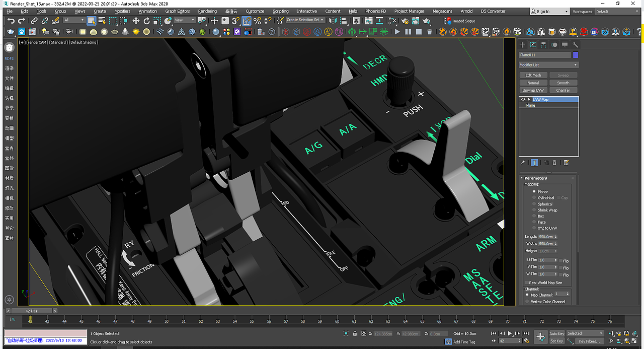The image size is (644, 349).
Task: Open the Modifiers menu
Action: pos(122,11)
